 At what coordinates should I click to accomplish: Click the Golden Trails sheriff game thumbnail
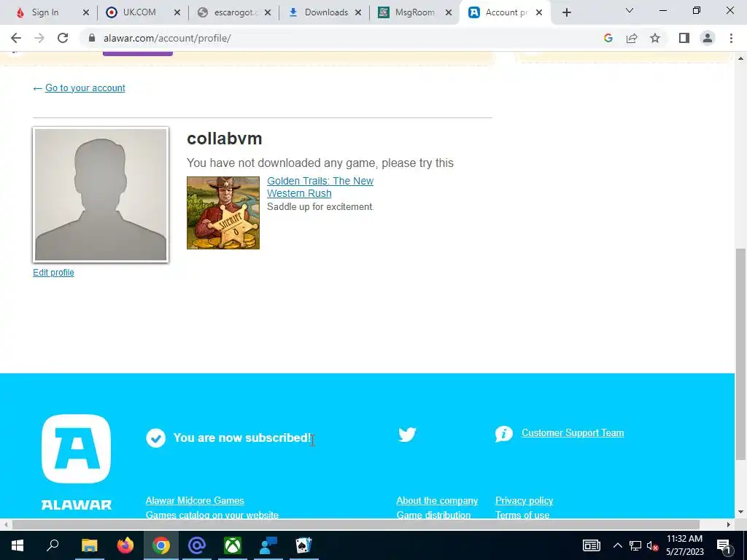click(223, 213)
